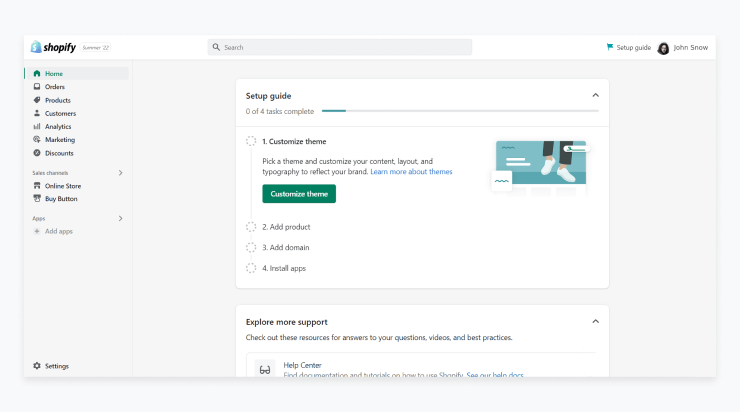Image resolution: width=740 pixels, height=412 pixels.
Task: Click the Home house icon in the sidebar
Action: point(37,74)
